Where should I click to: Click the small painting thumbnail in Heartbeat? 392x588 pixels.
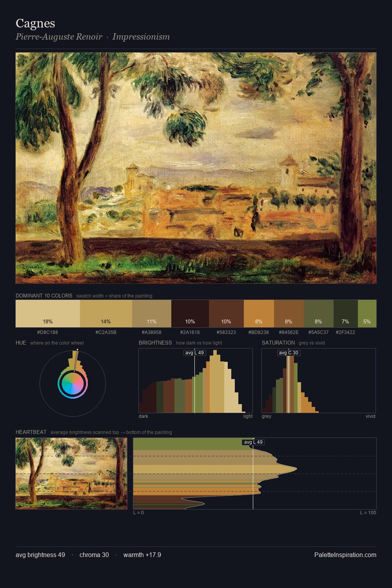(x=71, y=474)
